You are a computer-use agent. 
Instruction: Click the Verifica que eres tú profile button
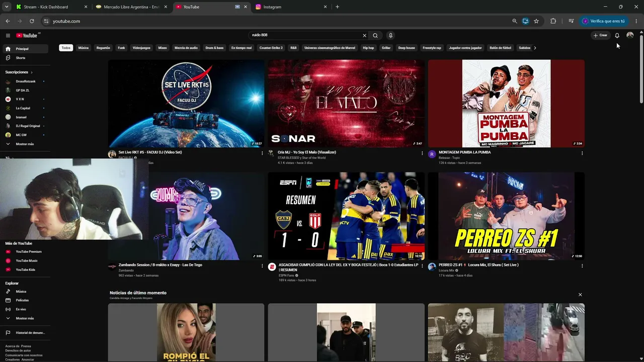[604, 21]
